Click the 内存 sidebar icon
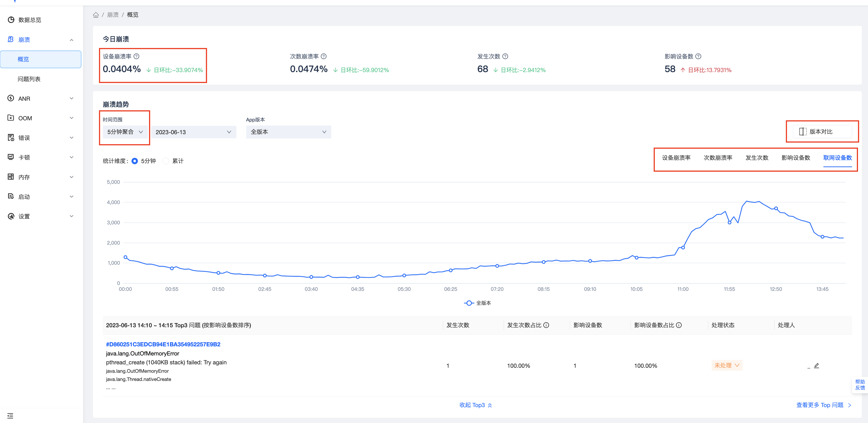The height and width of the screenshot is (423, 868). click(x=11, y=177)
